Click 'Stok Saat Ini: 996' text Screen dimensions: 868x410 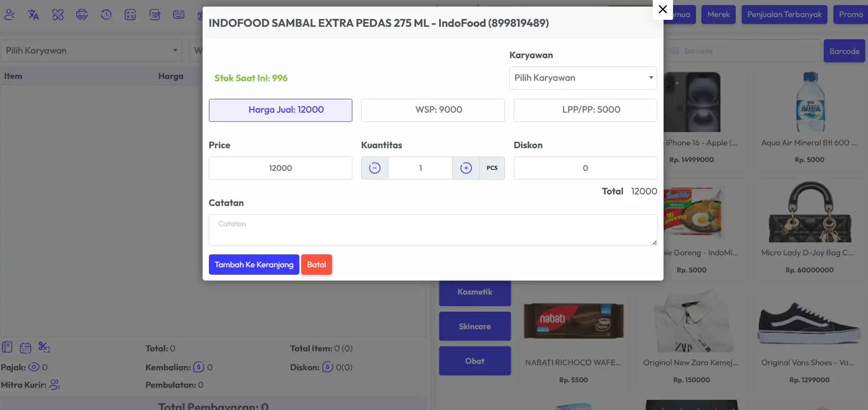click(x=251, y=78)
